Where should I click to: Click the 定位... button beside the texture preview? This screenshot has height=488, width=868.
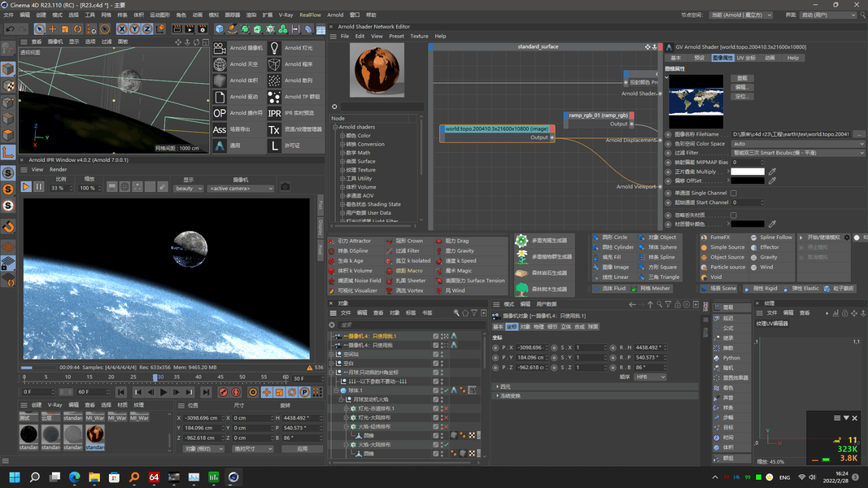[742, 96]
